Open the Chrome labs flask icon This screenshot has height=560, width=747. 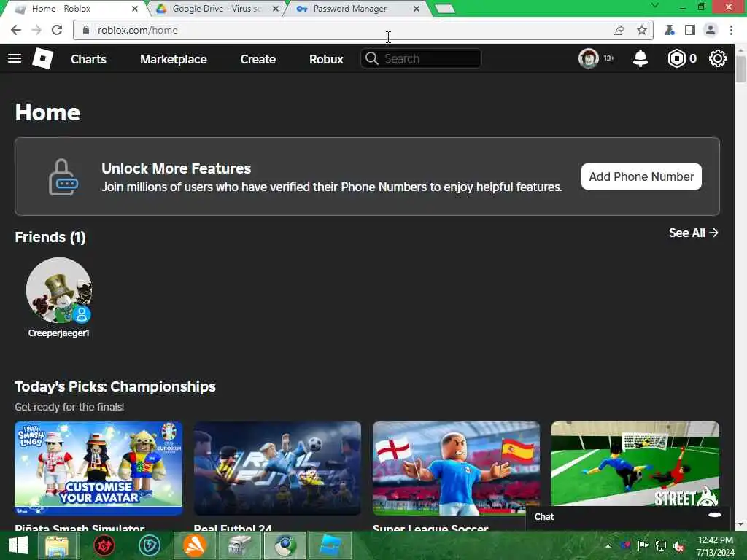[x=670, y=30]
